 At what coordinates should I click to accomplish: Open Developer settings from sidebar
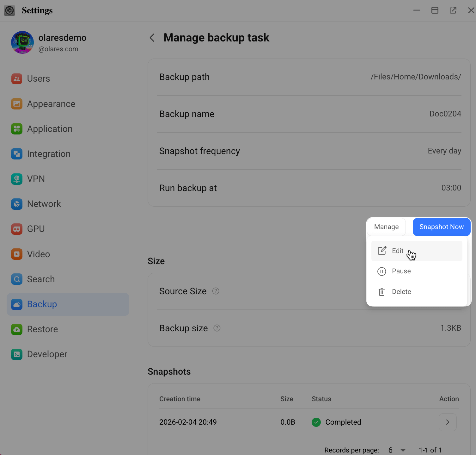[47, 354]
